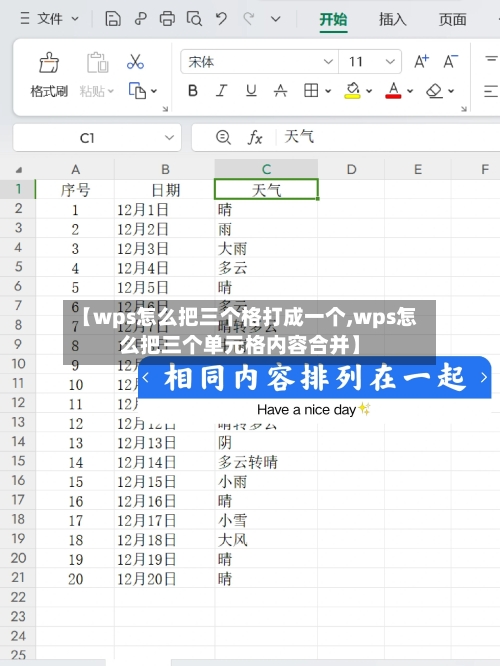Screen dimensions: 500x666
Task: Click the Print icon
Action: click(x=167, y=19)
